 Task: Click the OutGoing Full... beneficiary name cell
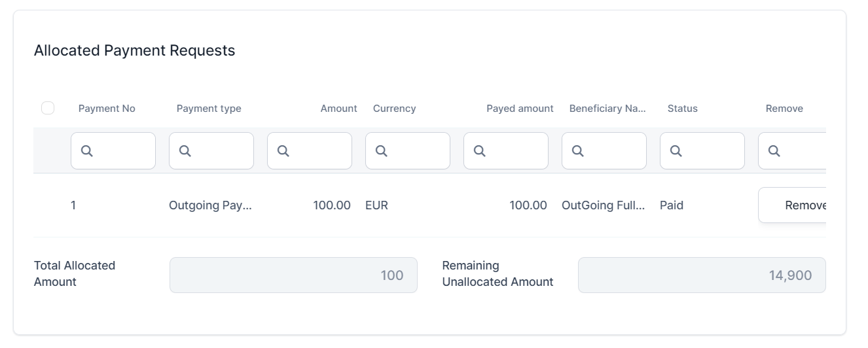point(603,205)
